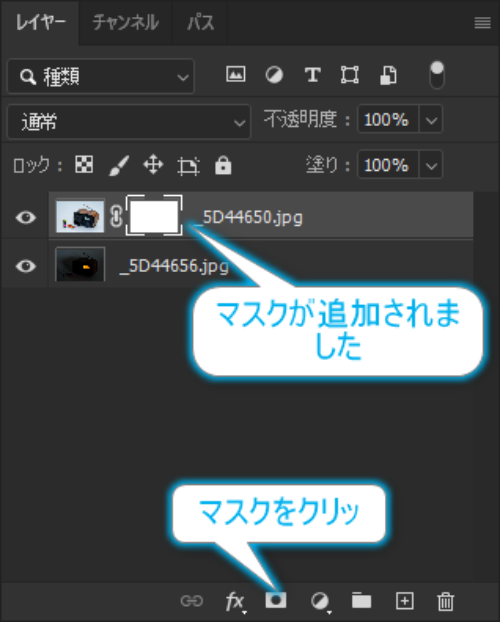Select the white layer mask thumbnail
The image size is (500, 622).
[154, 215]
